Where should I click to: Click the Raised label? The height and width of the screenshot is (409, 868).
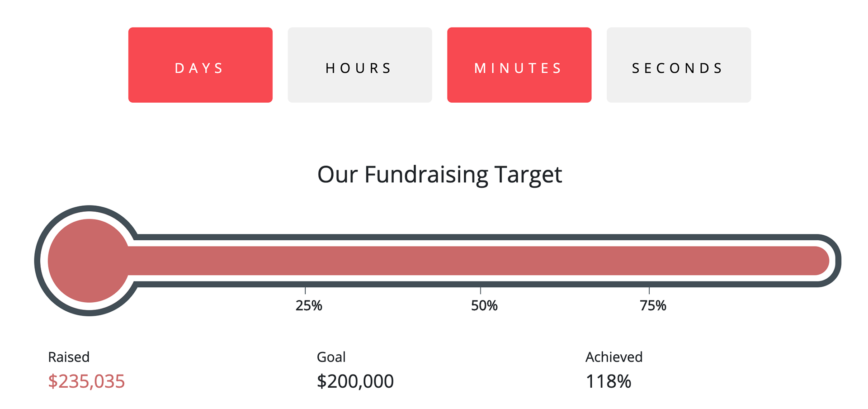pos(69,357)
